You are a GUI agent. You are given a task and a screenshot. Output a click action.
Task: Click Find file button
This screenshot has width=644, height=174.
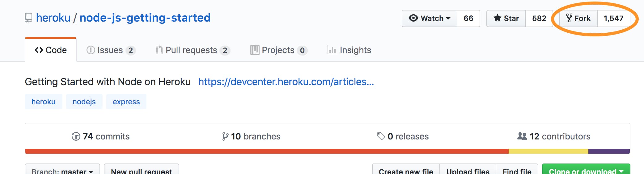(517, 169)
